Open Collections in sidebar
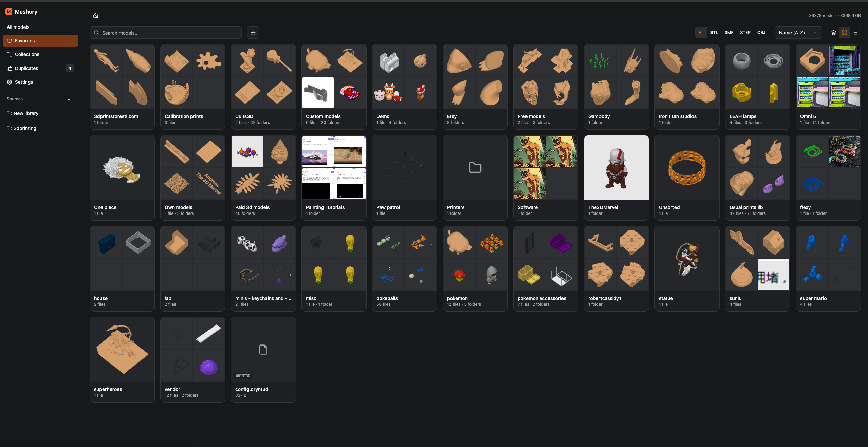Viewport: 868px width, 447px height. click(x=40, y=54)
